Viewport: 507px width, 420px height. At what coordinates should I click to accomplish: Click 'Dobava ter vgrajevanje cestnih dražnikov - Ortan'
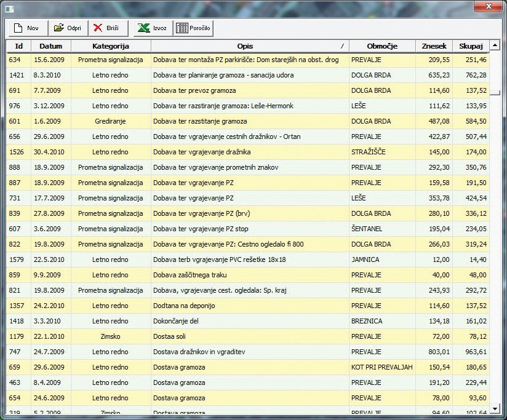coord(226,137)
